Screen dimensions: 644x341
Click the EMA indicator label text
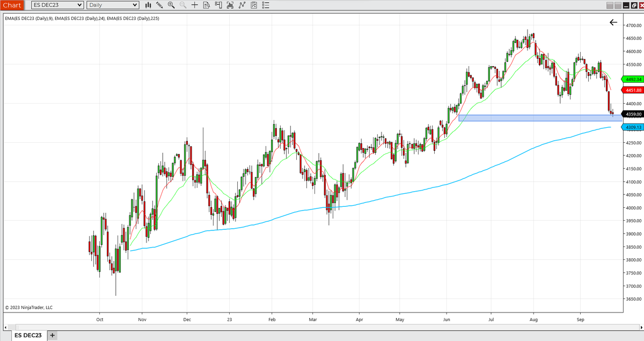83,18
